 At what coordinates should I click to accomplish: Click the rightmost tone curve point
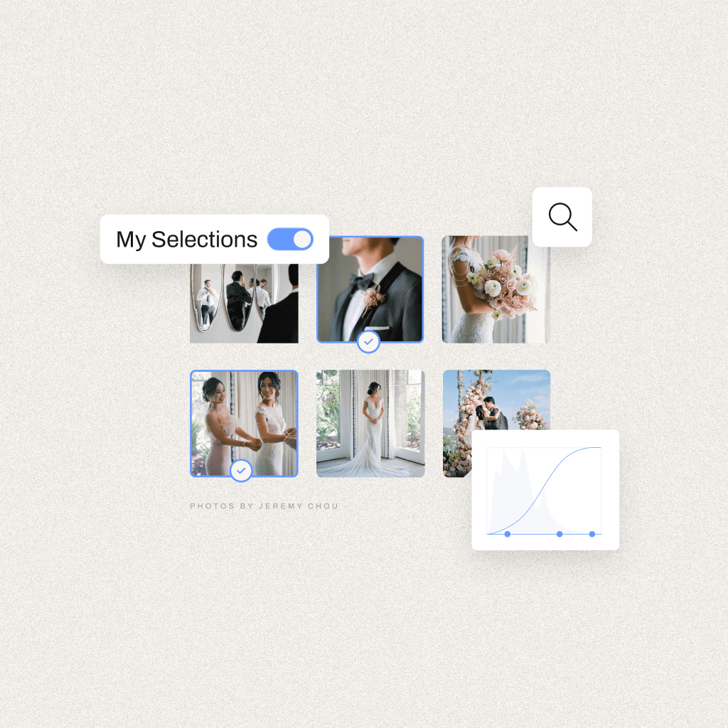[x=592, y=535]
